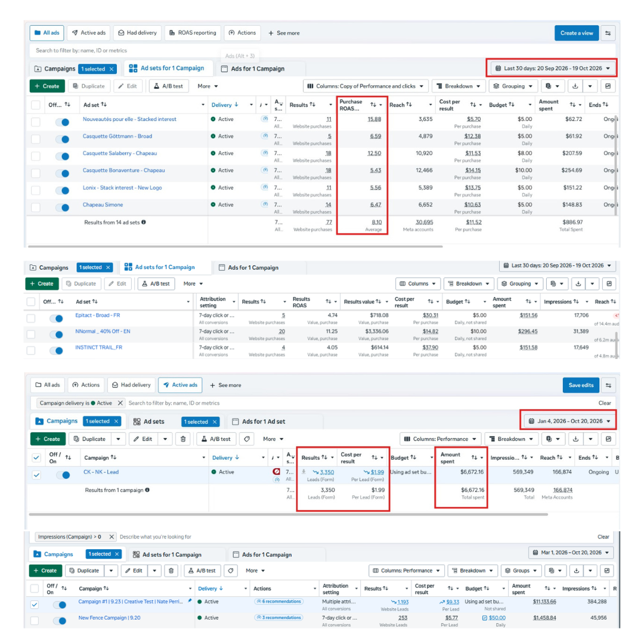Screen dimensions: 644x644
Task: Edit the $50.00 daily budget link
Action: [x=497, y=618]
